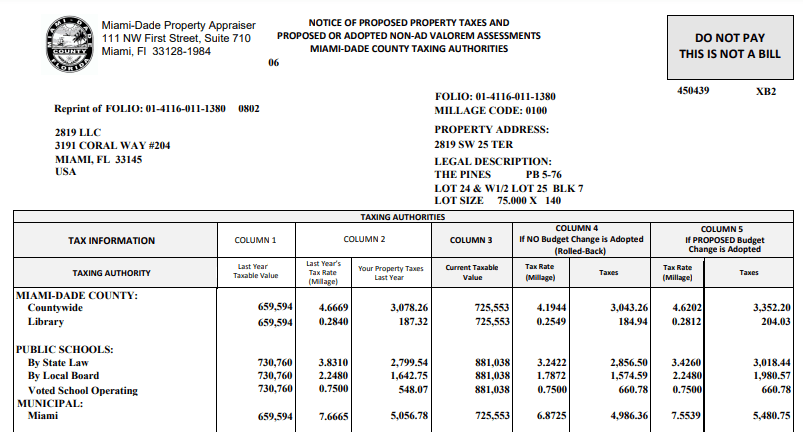Click Voted School Operating last year taxes '548.07'
This screenshot has height=432, width=803.
(413, 390)
